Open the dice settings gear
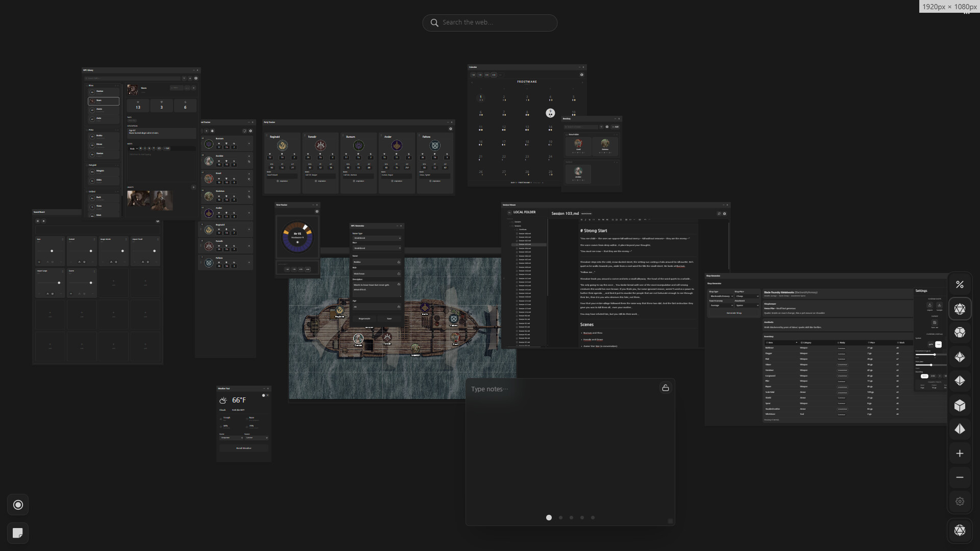Image resolution: width=980 pixels, height=551 pixels. click(x=960, y=502)
